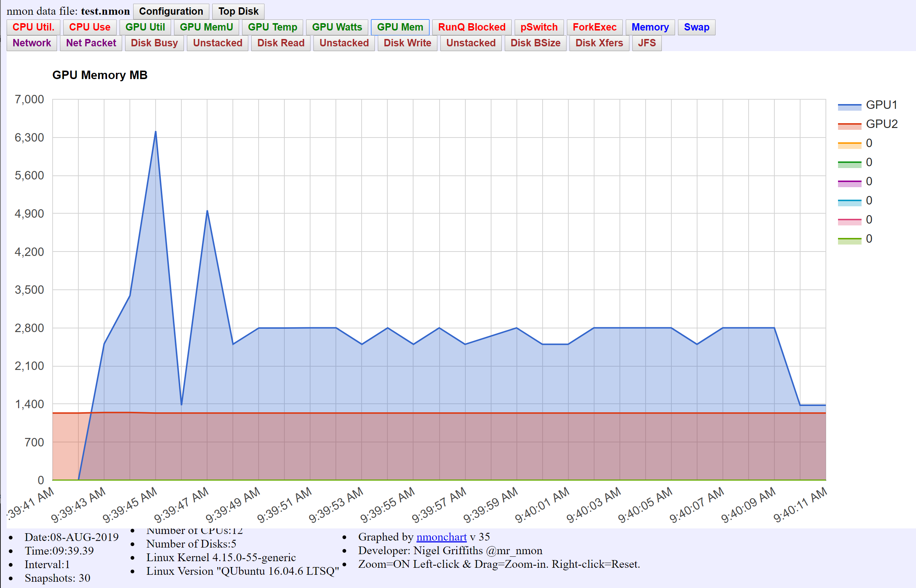Open the Disk Xfers chart
916x588 pixels.
pos(599,43)
